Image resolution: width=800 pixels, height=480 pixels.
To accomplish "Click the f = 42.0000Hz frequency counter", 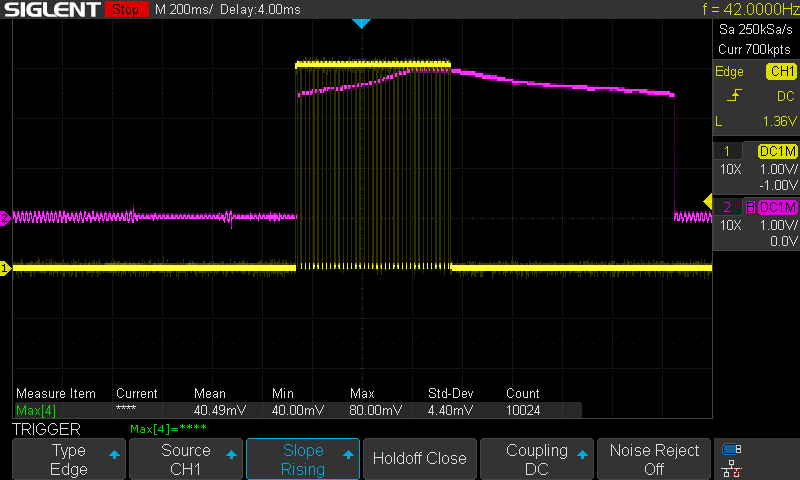I will pyautogui.click(x=751, y=9).
